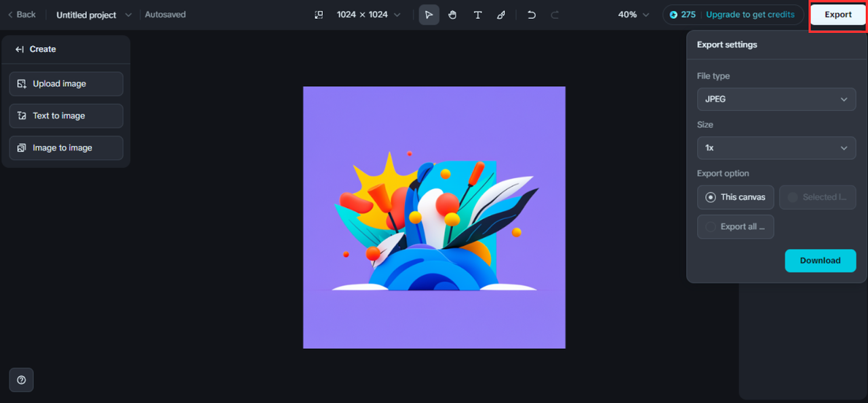Open the Untitled project name dropdown
The height and width of the screenshot is (403, 868).
(x=94, y=15)
